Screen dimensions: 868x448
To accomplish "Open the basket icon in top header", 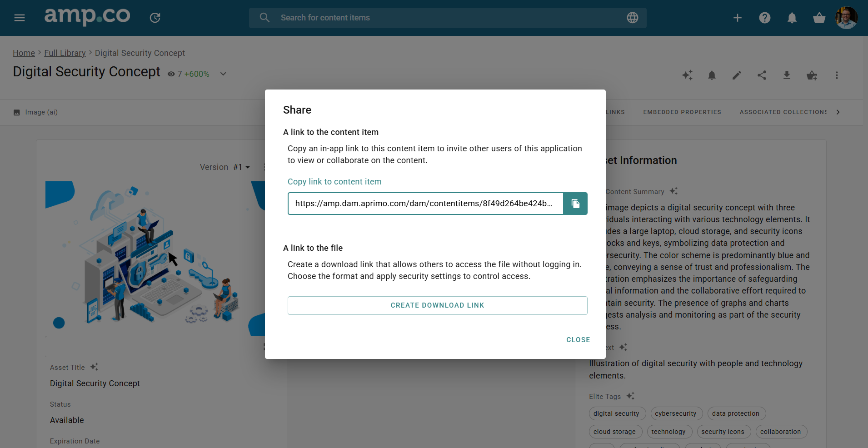I will point(819,18).
